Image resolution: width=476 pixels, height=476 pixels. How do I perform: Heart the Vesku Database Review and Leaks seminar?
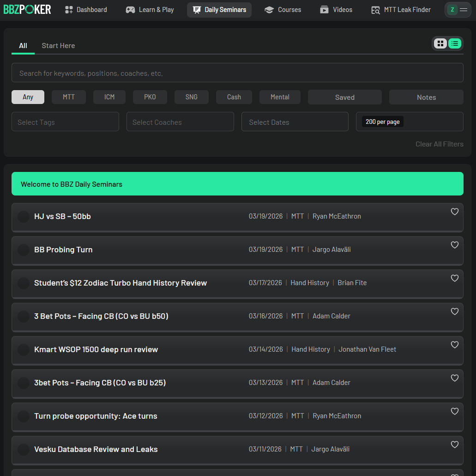click(x=454, y=445)
